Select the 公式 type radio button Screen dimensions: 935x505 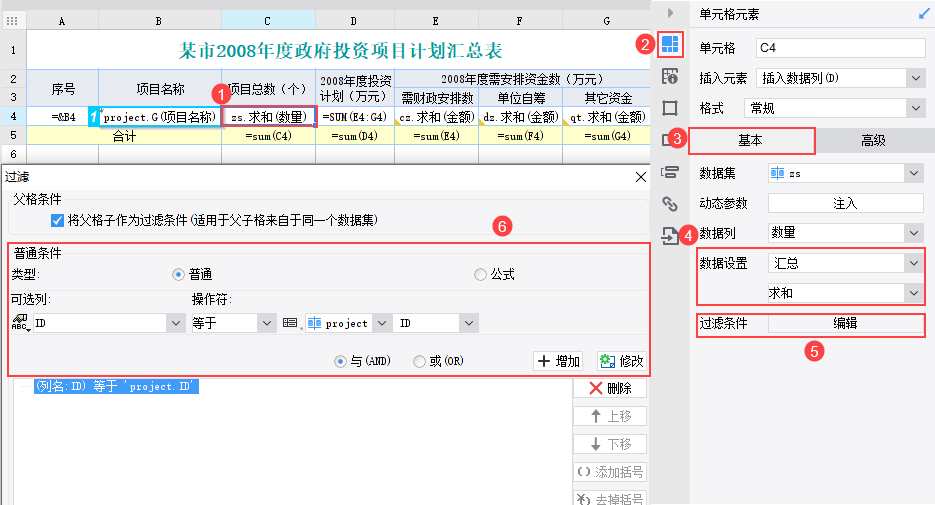pyautogui.click(x=480, y=275)
